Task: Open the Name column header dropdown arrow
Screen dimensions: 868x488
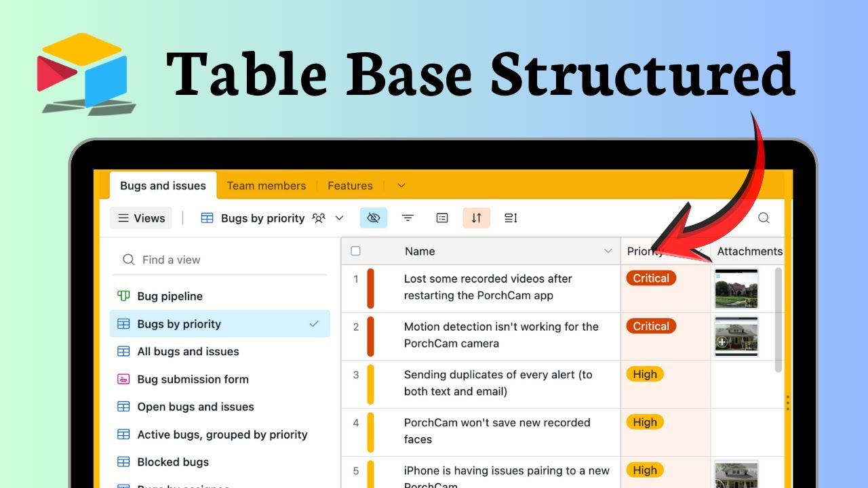Action: pyautogui.click(x=608, y=251)
